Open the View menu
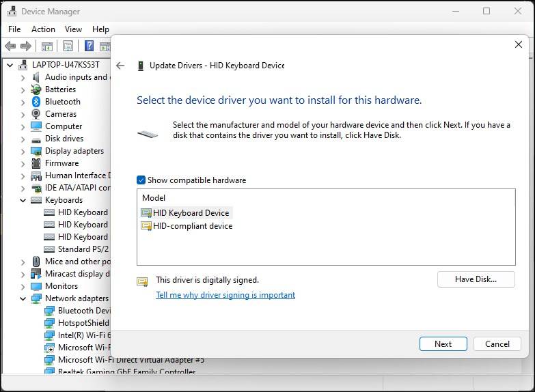This screenshot has width=535, height=392. 73,29
